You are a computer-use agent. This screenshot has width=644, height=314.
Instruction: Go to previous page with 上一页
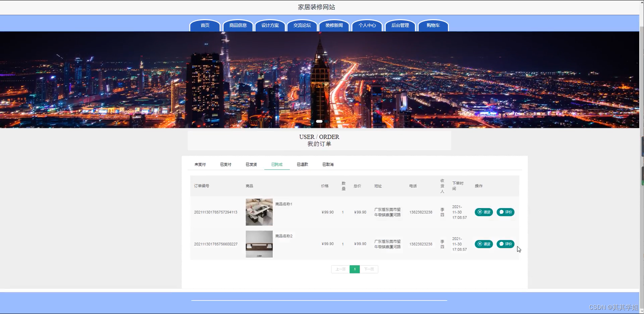340,269
